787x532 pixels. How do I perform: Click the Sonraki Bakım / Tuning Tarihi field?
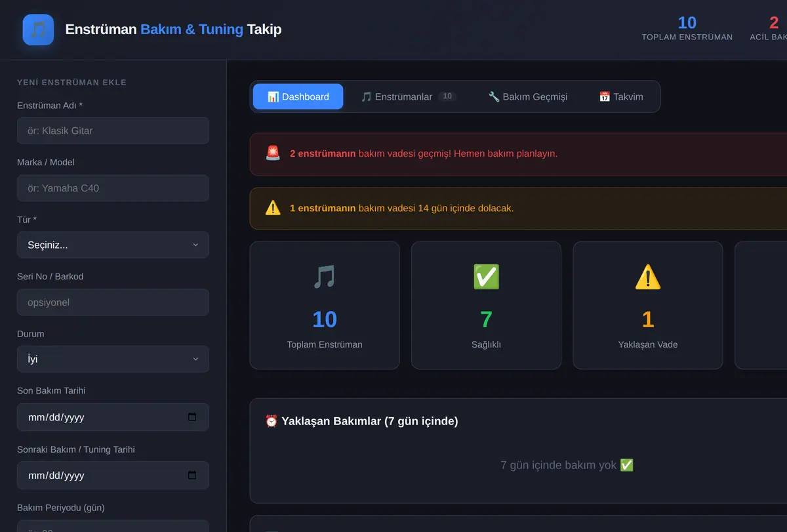113,476
